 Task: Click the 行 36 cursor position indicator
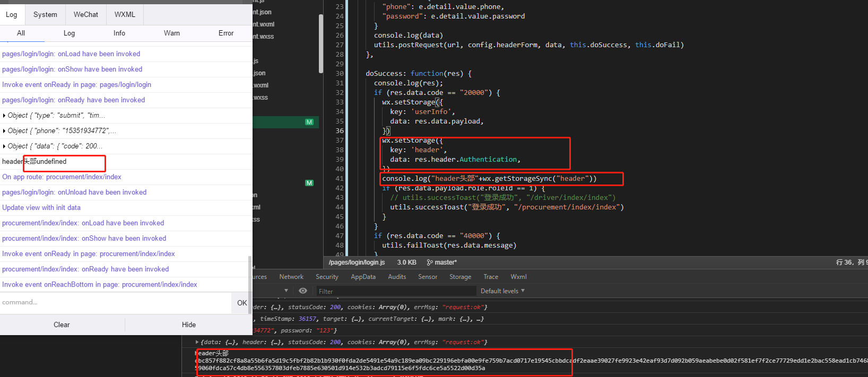(845, 262)
